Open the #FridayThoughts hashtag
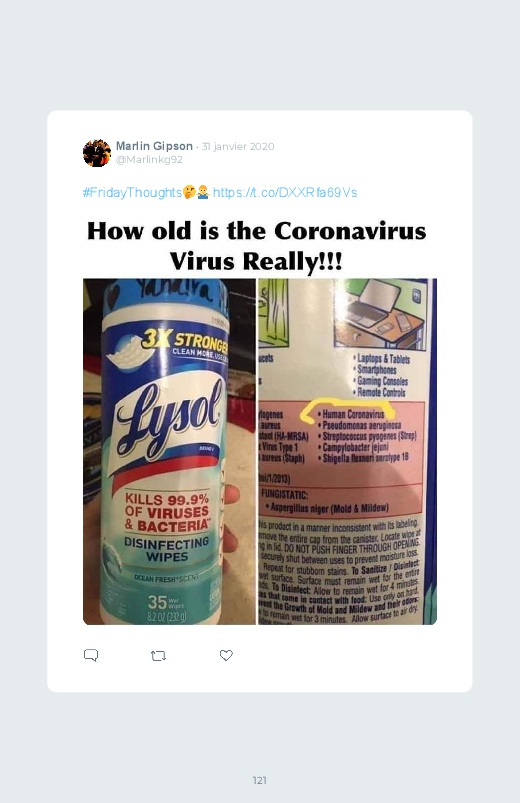Viewport: 520px width, 803px height. pyautogui.click(x=132, y=193)
